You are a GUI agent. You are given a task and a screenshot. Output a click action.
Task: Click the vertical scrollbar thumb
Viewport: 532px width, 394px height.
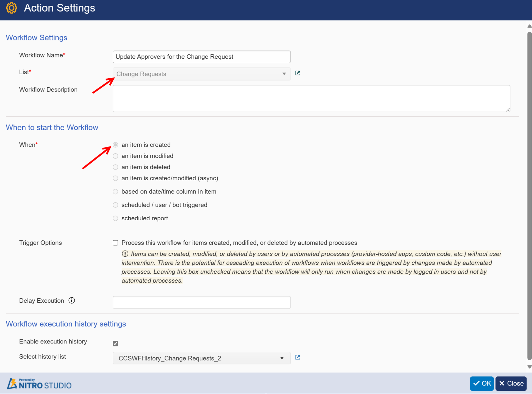tap(529, 196)
